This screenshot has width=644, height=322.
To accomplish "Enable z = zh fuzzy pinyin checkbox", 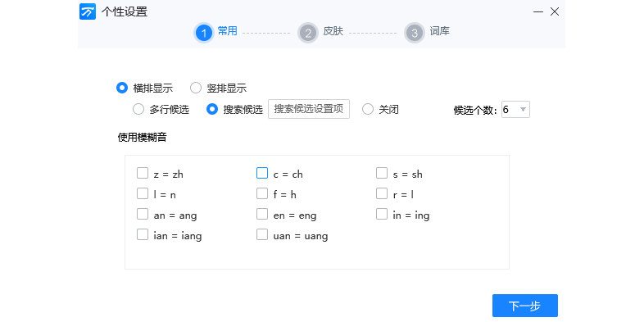I will click(143, 174).
